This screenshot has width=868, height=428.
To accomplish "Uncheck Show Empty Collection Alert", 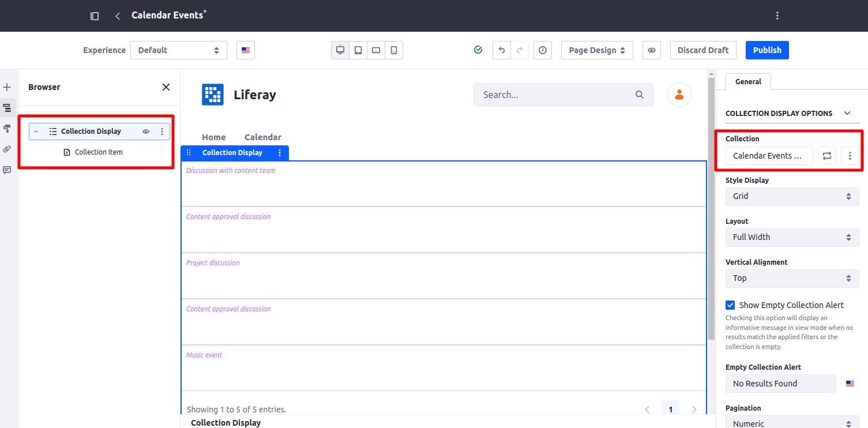I will coord(730,305).
